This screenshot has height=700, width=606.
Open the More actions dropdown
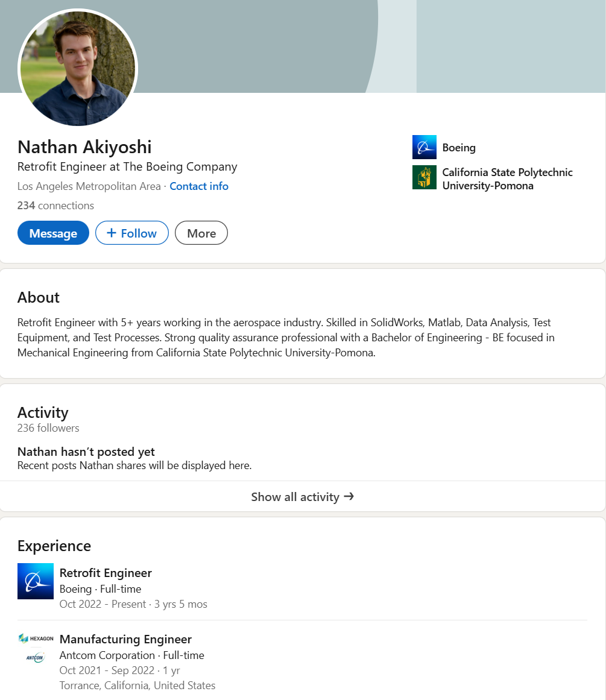point(201,233)
